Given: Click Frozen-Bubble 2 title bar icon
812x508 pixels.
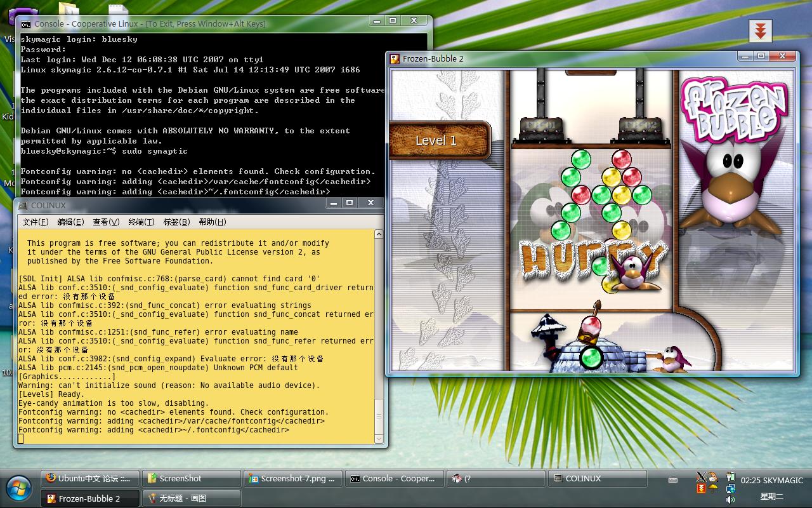Looking at the screenshot, I should pyautogui.click(x=395, y=58).
